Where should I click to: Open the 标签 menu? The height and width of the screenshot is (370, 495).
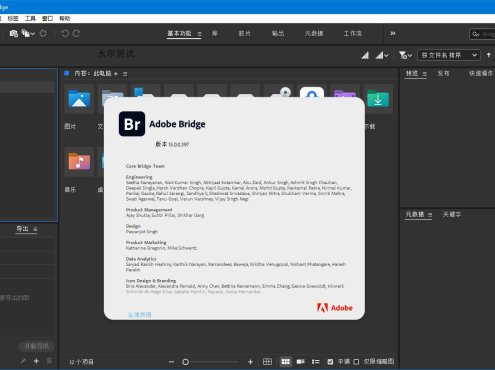13,19
